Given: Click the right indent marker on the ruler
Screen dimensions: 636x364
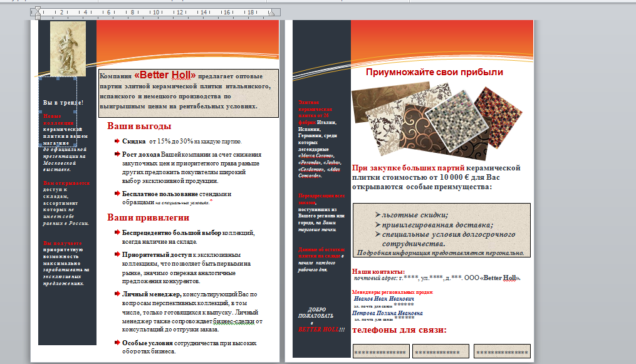Looking at the screenshot, I should click(271, 13).
